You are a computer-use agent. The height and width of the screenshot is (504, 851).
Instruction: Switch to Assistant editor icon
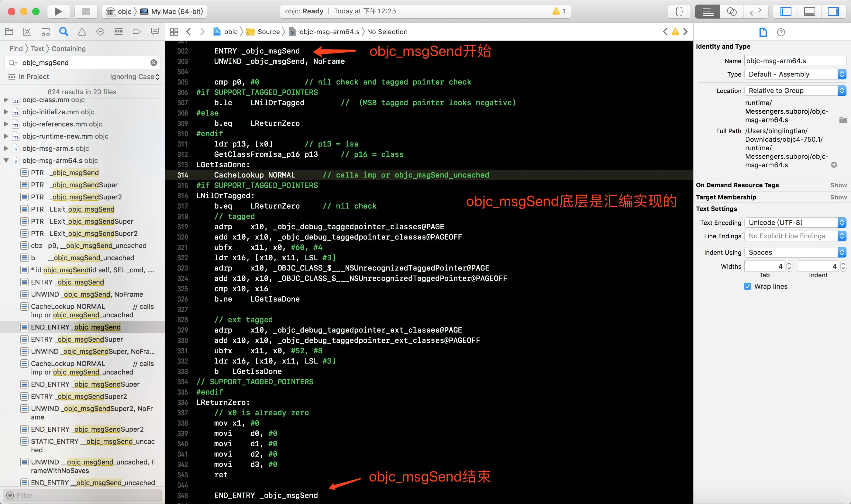tap(731, 12)
